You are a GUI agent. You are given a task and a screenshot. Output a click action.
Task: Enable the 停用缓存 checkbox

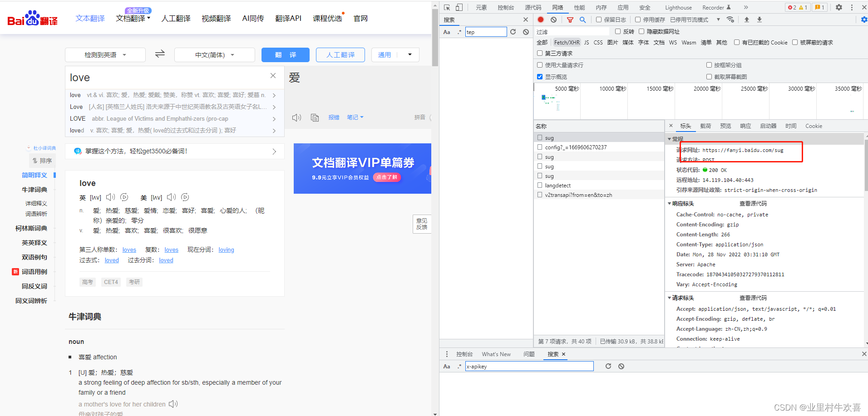click(638, 20)
